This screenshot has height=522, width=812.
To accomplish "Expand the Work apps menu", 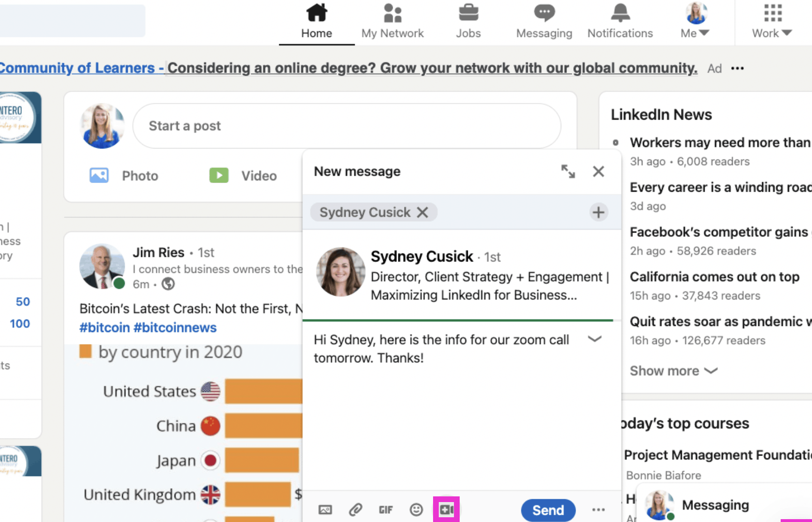I will pos(772,21).
